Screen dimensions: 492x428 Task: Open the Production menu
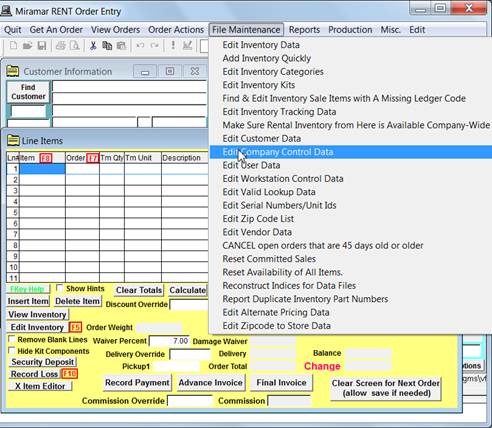[x=350, y=30]
